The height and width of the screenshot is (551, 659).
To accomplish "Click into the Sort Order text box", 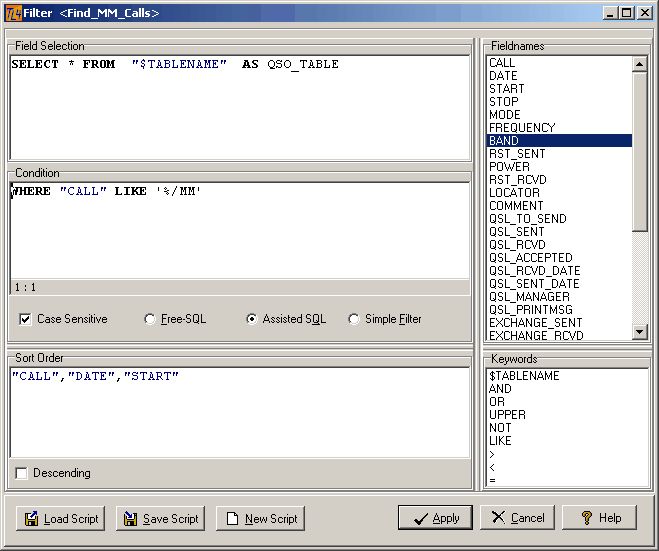I will coord(240,412).
